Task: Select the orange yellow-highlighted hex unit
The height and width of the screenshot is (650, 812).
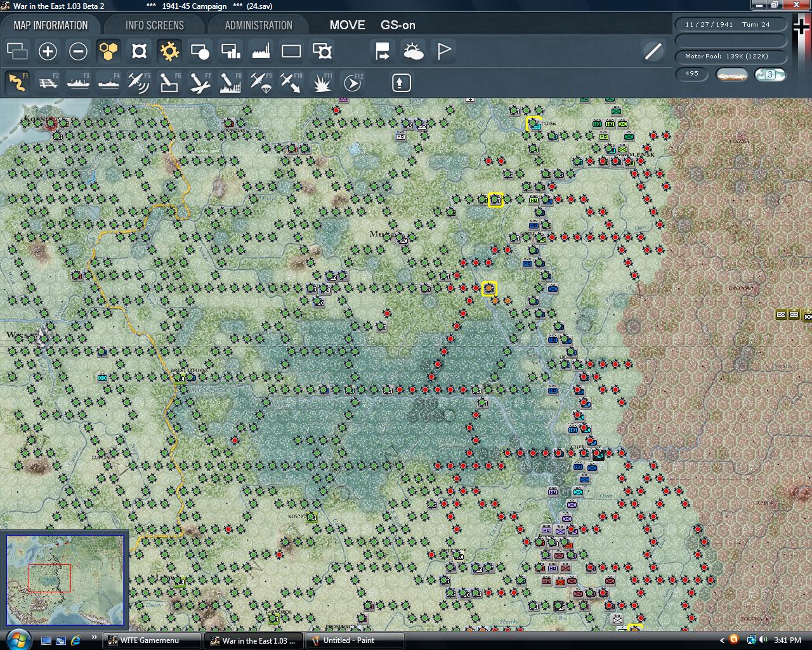Action: [x=489, y=289]
